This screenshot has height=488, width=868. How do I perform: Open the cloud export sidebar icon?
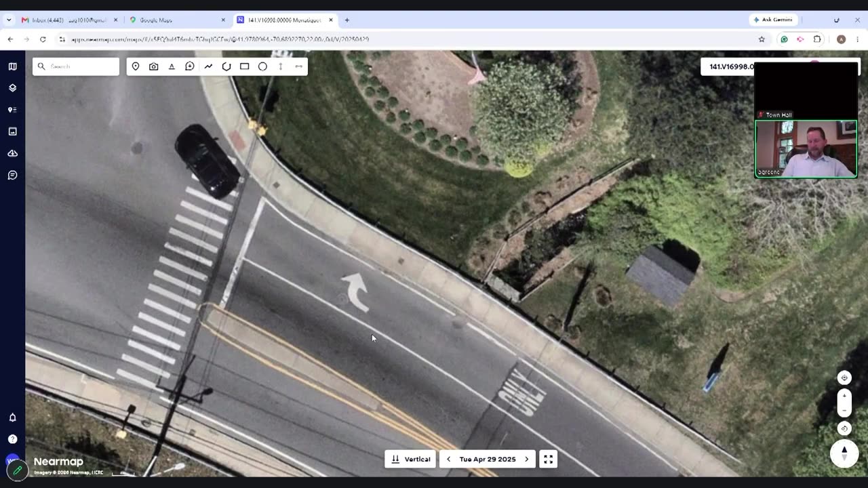pos(12,153)
